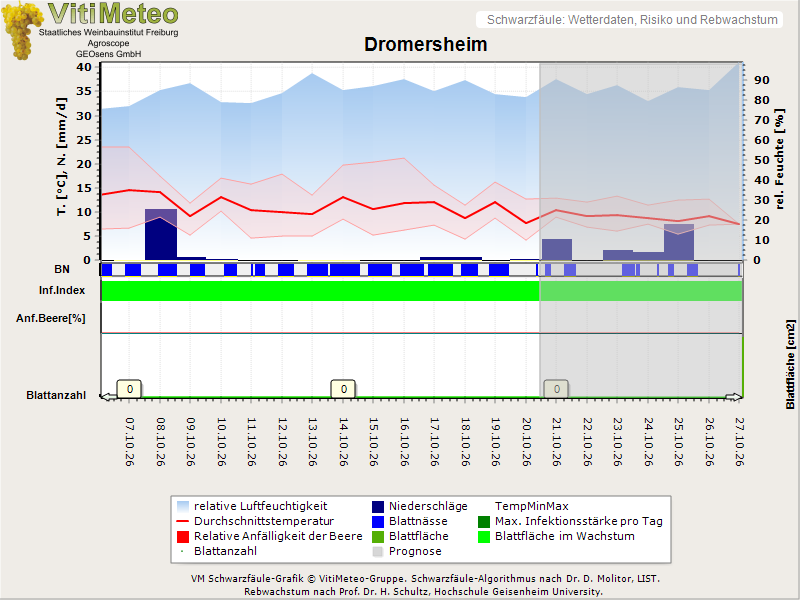800x600 pixels.
Task: Click the VM Schwarzfäule-Grafik copyright line
Action: tap(425, 579)
